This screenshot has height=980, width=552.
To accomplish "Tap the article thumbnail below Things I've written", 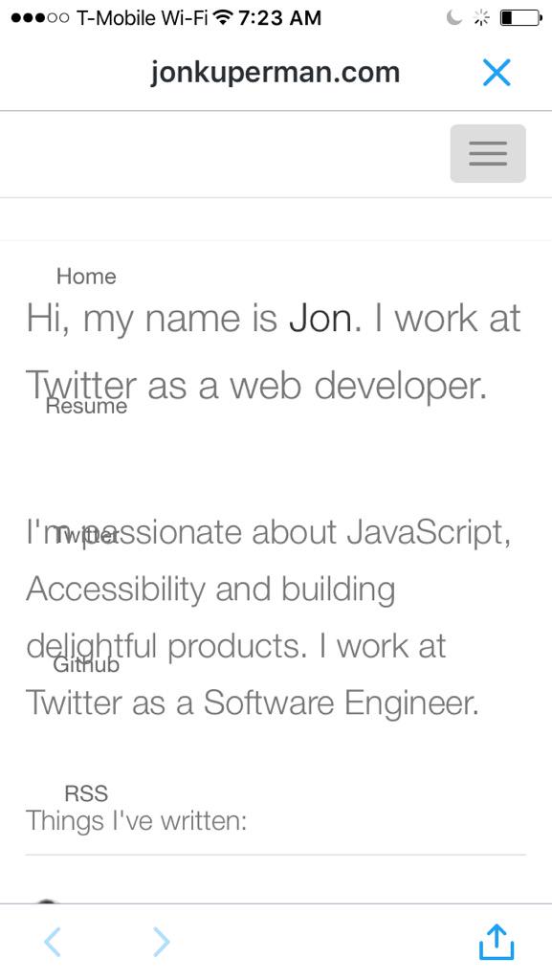I will (x=48, y=904).
